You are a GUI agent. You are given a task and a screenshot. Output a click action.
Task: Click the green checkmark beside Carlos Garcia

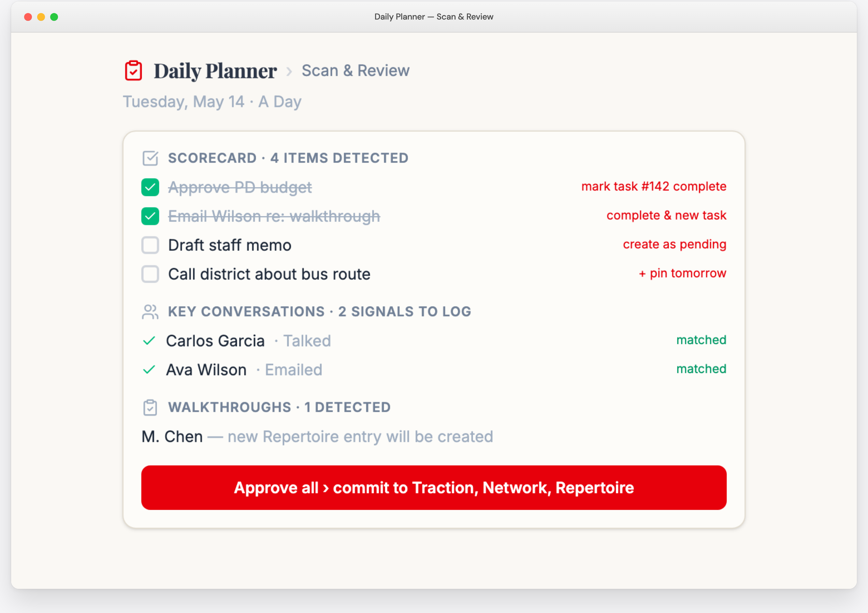point(149,341)
